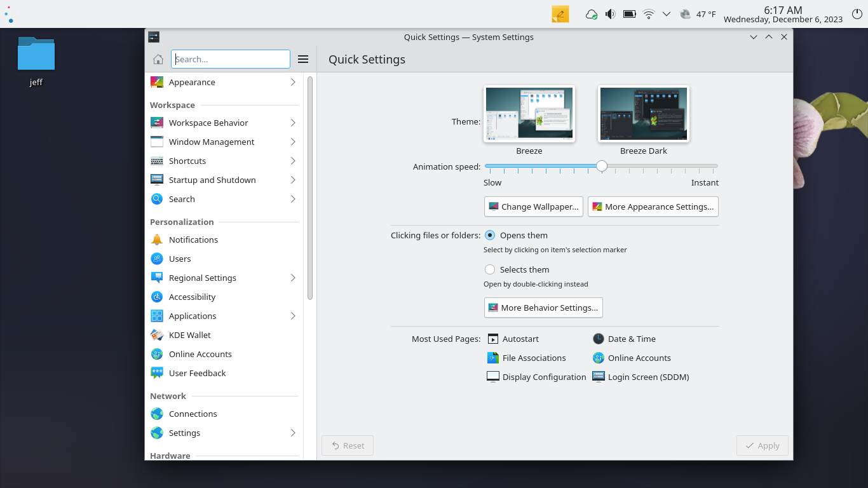
Task: Open File Associations most-used page
Action: pos(526,358)
